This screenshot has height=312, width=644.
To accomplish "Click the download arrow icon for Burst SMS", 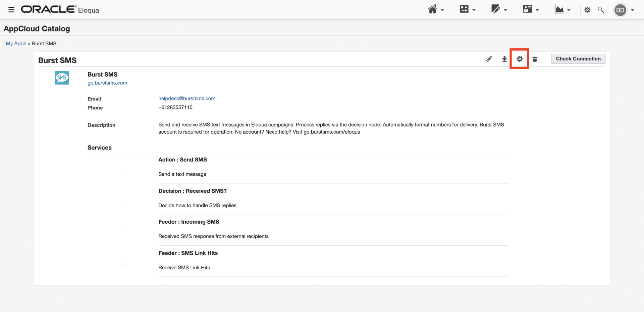I will tap(504, 59).
